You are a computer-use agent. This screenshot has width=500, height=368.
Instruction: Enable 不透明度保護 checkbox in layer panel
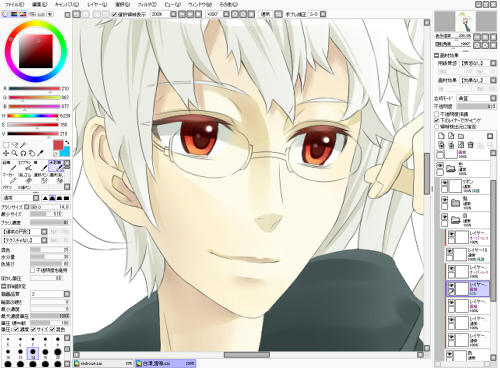pos(437,114)
